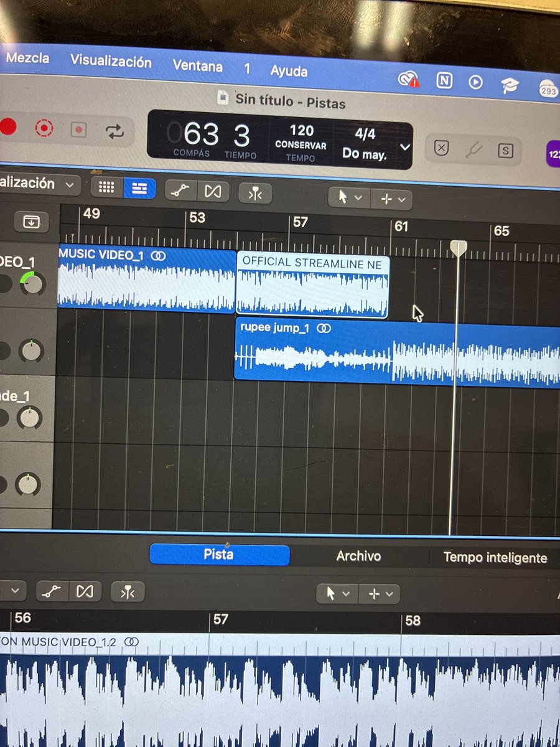The width and height of the screenshot is (560, 747).
Task: Toggle Show Flex in tracks toolbar
Action: [213, 192]
